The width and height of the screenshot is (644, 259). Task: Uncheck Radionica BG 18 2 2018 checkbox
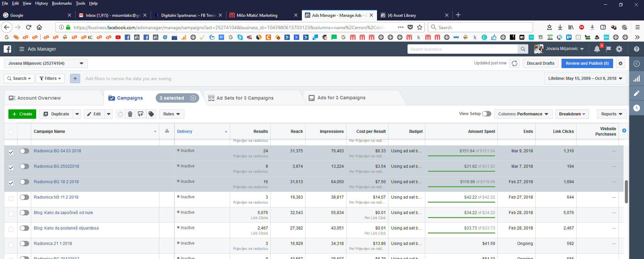[11, 183]
